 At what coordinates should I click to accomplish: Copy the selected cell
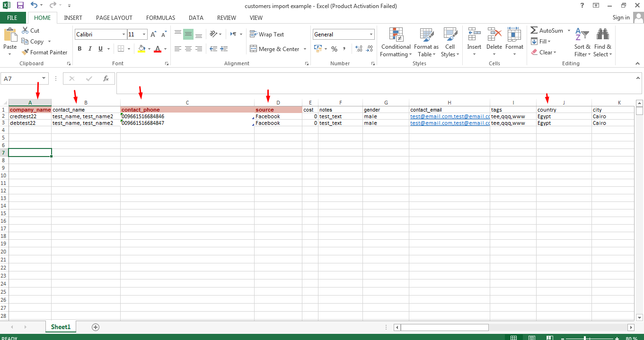click(33, 41)
